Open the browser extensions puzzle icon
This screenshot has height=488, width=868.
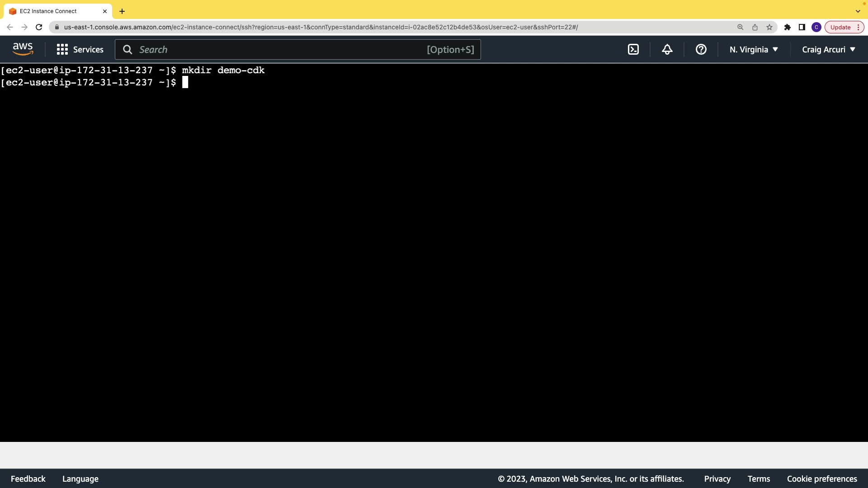point(788,27)
